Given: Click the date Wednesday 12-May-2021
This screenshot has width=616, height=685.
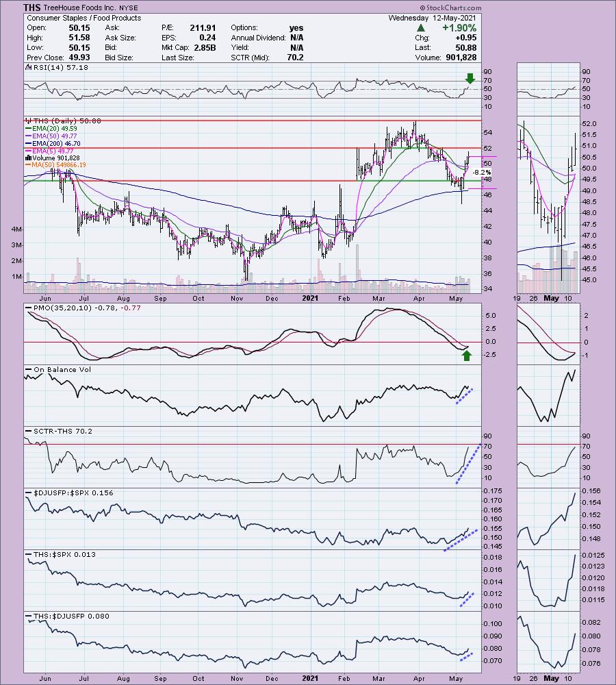Looking at the screenshot, I should 432,18.
